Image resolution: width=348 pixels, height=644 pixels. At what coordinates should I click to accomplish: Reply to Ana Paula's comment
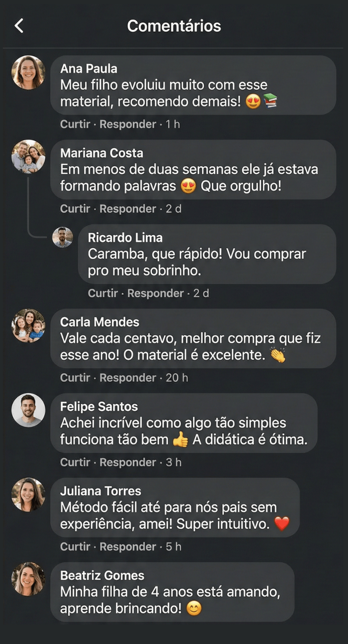[128, 124]
